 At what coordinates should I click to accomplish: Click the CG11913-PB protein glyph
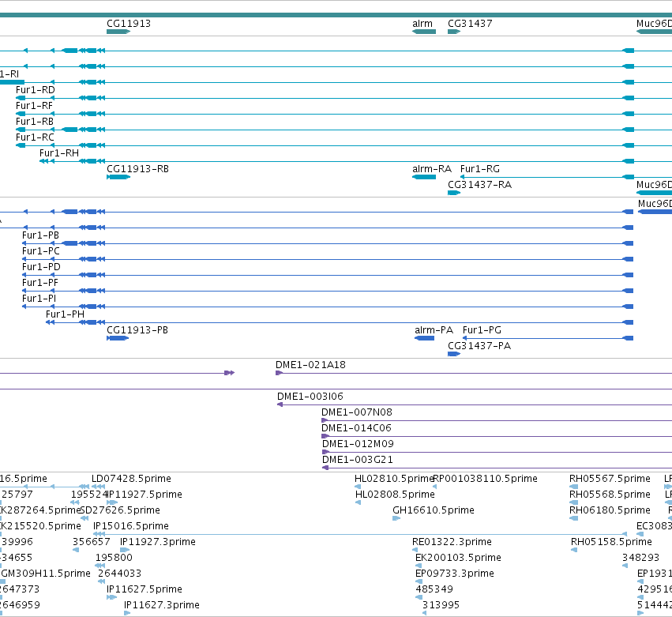coord(118,338)
